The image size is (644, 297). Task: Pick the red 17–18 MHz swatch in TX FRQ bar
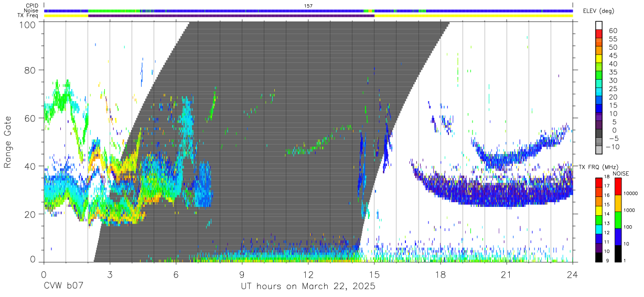(598, 183)
